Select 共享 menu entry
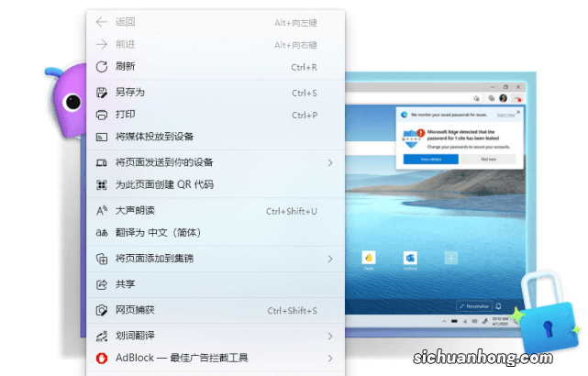This screenshot has width=588, height=376. (x=216, y=284)
